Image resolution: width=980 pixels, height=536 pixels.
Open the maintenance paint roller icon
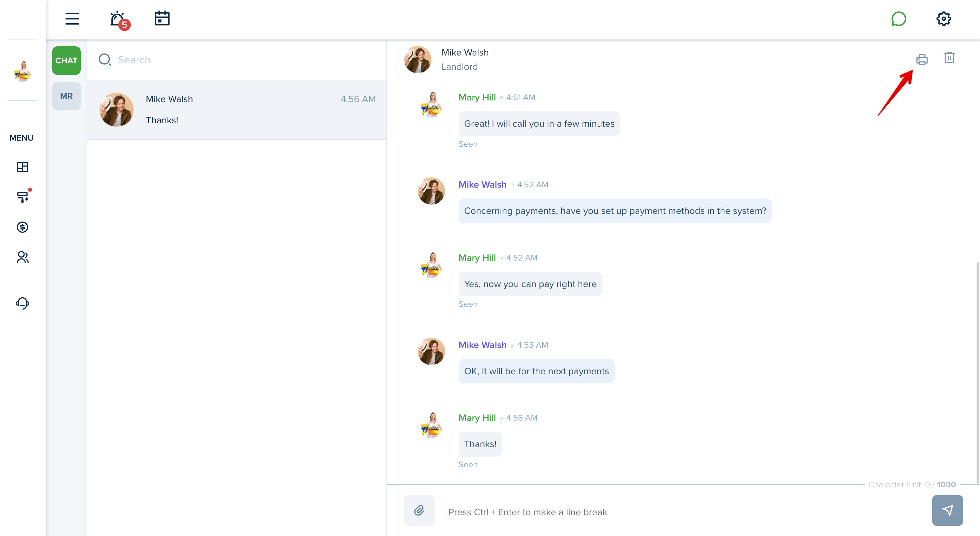coord(24,196)
